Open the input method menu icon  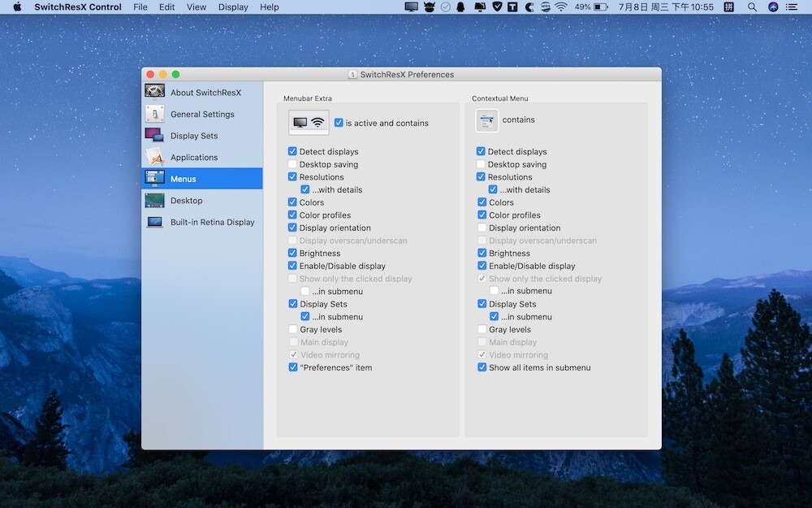(x=728, y=7)
